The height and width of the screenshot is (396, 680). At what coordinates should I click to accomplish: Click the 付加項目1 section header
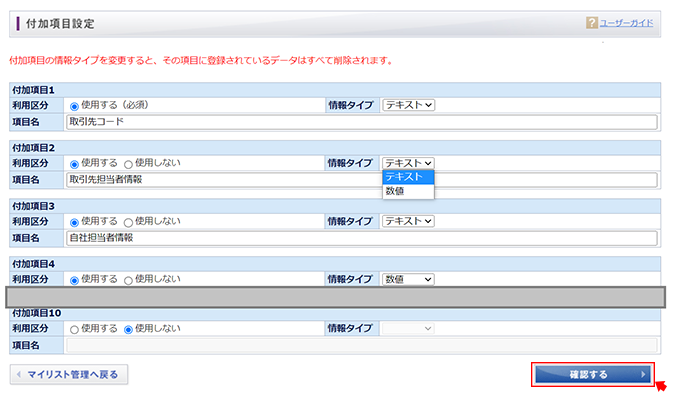335,90
